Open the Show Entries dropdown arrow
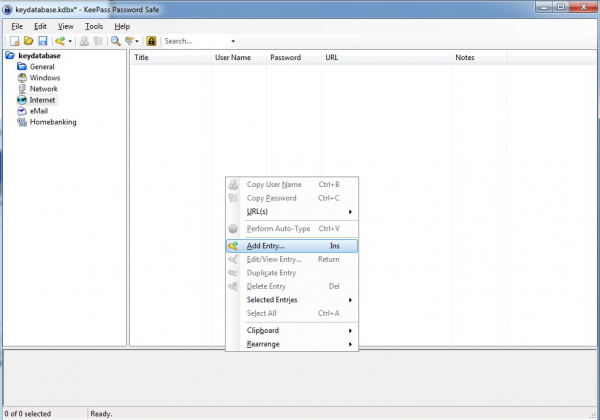600x420 pixels. pos(137,41)
